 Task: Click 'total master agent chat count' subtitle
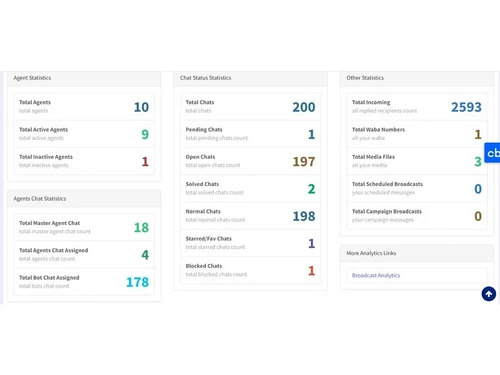(x=55, y=231)
